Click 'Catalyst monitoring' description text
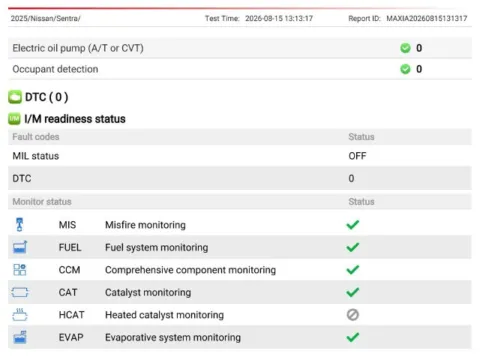This screenshot has width=480, height=360. pyautogui.click(x=148, y=292)
